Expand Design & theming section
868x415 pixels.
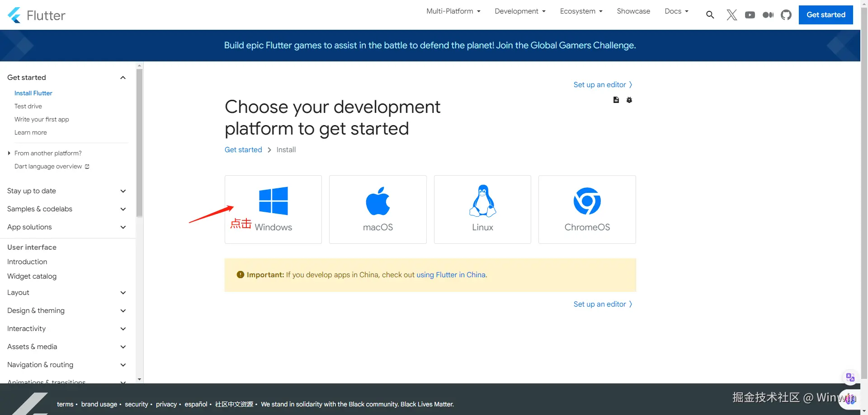coord(66,311)
